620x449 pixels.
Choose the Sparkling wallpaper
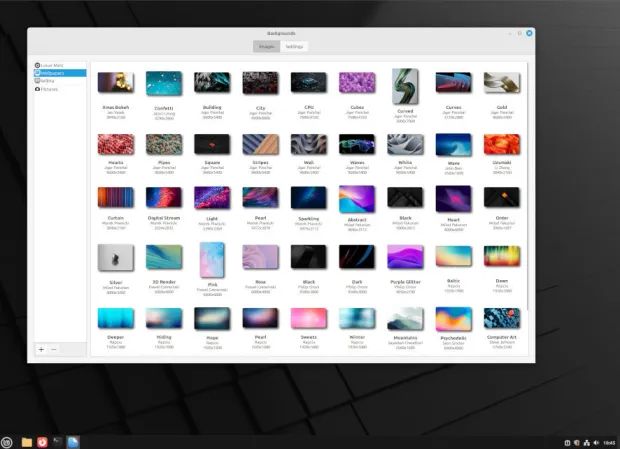click(x=309, y=198)
